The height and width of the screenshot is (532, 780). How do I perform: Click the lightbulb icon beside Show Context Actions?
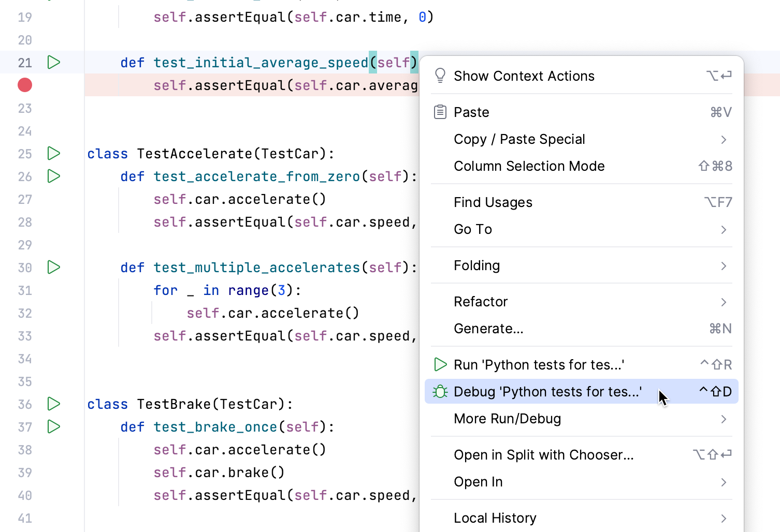[440, 76]
